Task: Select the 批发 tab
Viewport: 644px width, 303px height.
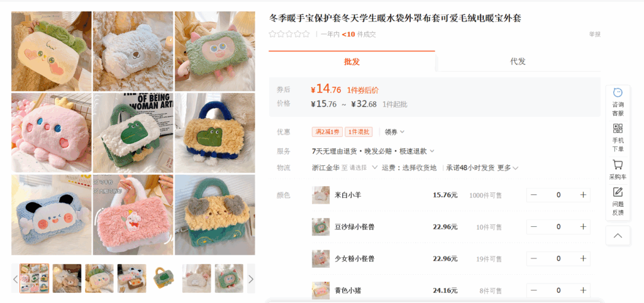Action: [x=352, y=62]
